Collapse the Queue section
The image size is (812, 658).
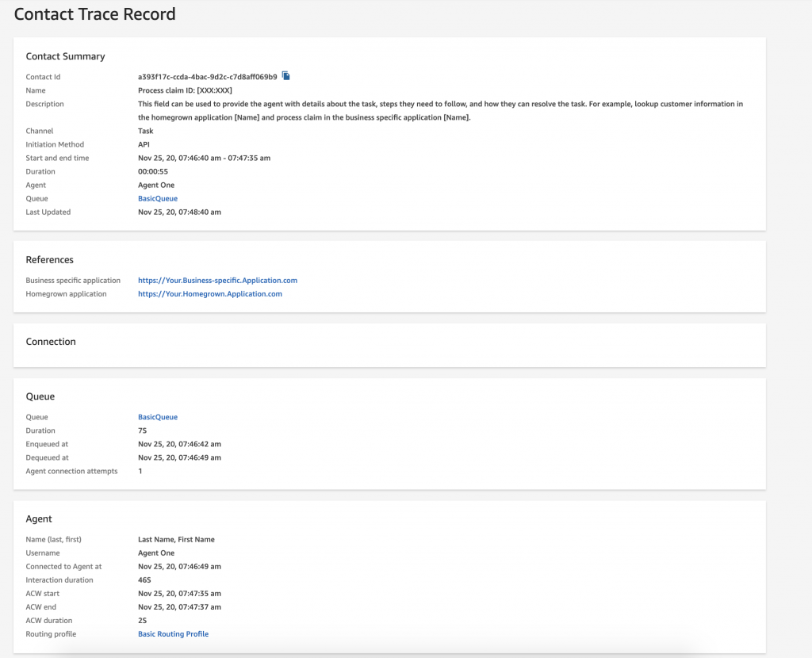(40, 396)
